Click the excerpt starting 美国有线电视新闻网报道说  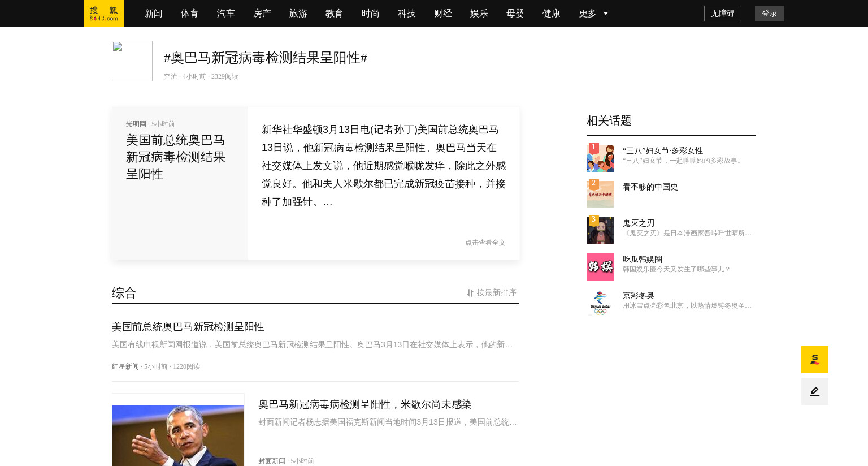point(313,344)
